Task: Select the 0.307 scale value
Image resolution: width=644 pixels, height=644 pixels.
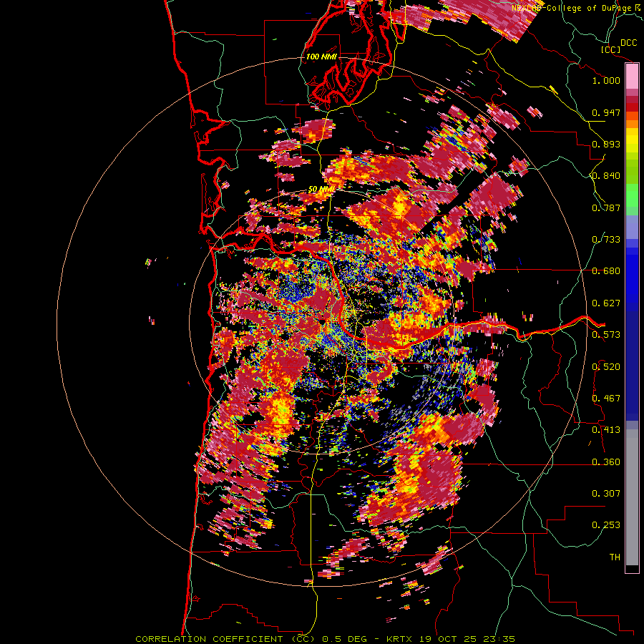Action: pos(606,494)
